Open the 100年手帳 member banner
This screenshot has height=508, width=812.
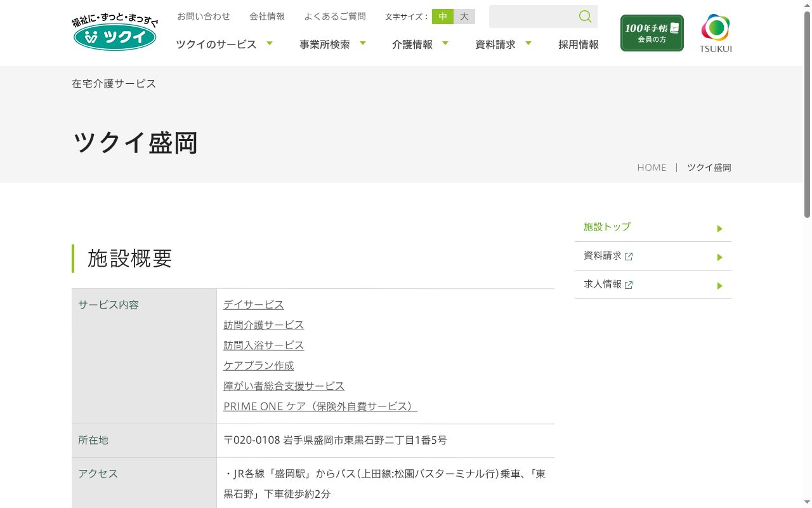pyautogui.click(x=652, y=33)
